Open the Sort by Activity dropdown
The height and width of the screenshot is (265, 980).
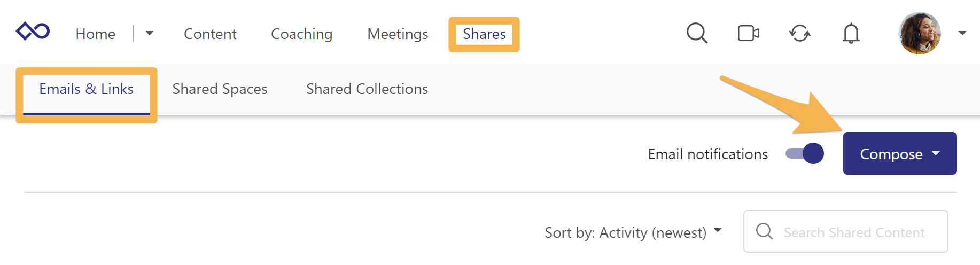point(633,232)
